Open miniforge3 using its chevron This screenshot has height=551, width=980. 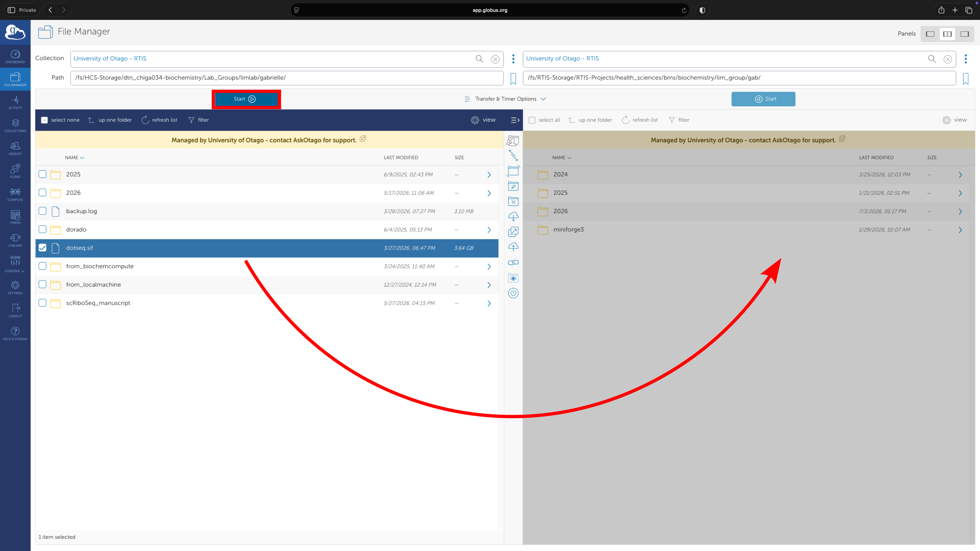pyautogui.click(x=960, y=230)
